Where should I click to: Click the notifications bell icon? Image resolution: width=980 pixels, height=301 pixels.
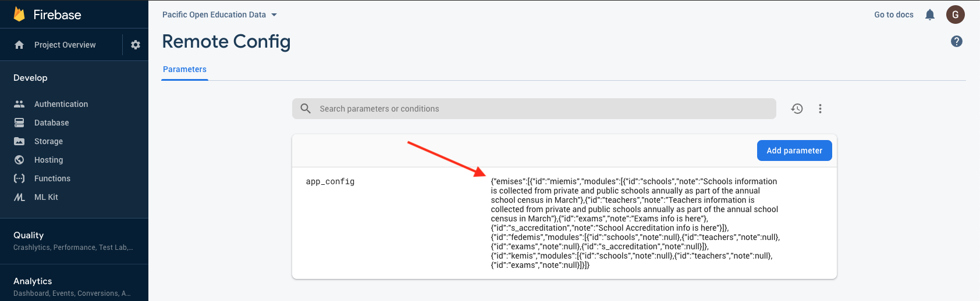pos(930,15)
